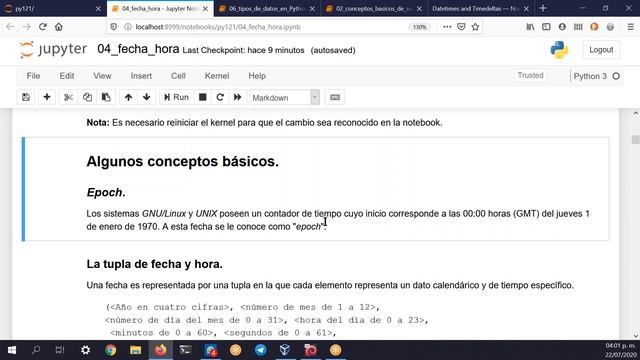The height and width of the screenshot is (360, 640).
Task: Save page to Pocket icon
Action: click(x=461, y=27)
